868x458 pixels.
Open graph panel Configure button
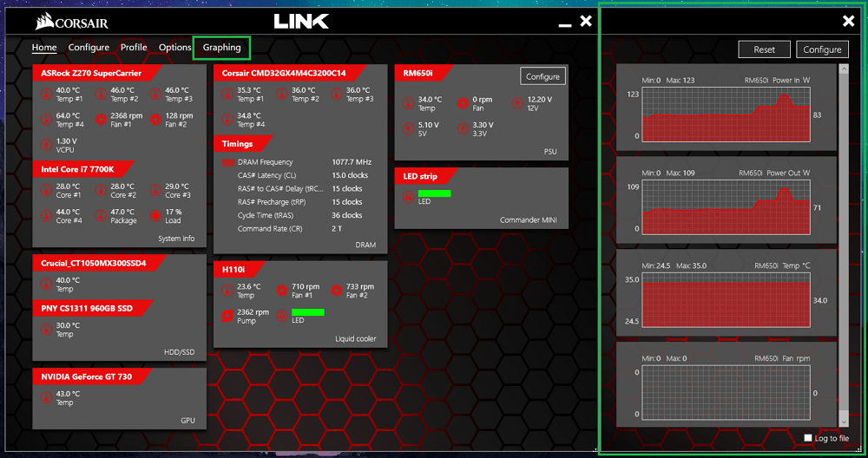pos(822,49)
